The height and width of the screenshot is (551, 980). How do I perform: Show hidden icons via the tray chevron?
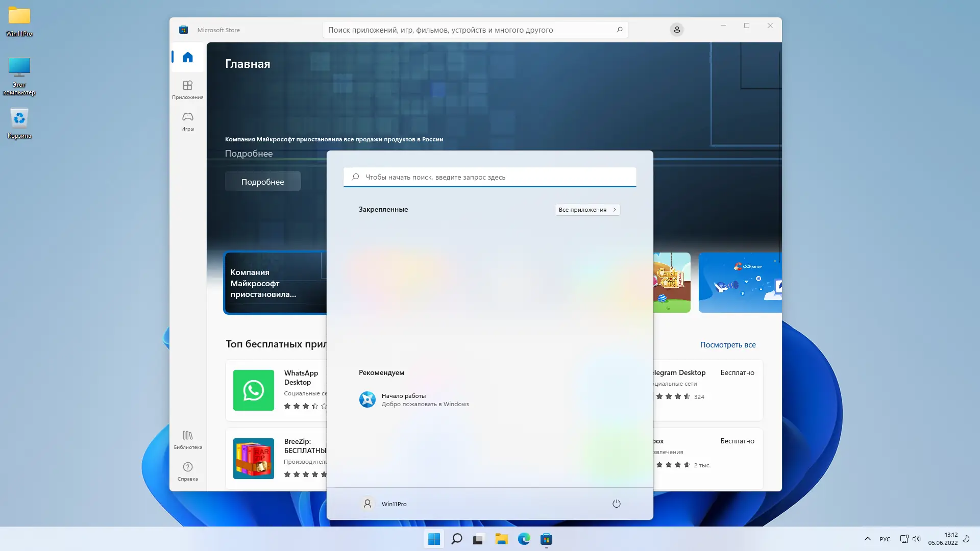(x=867, y=539)
